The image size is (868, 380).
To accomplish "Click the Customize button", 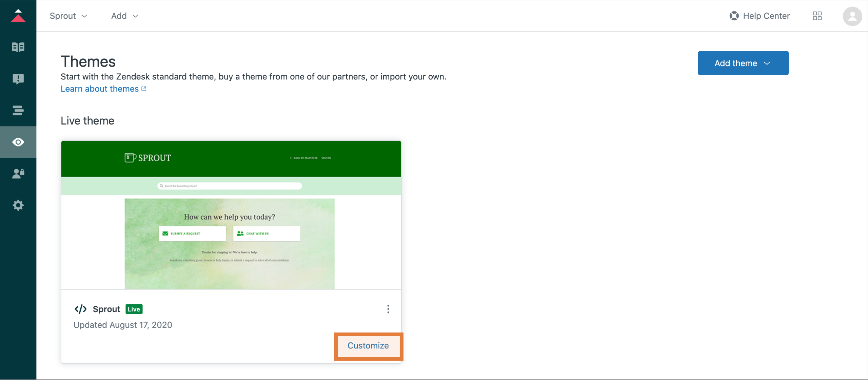I will [368, 346].
